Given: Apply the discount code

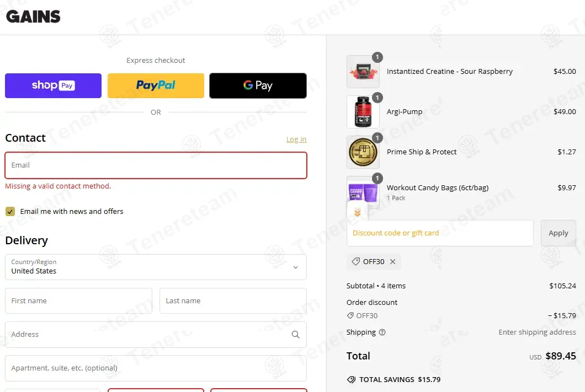Looking at the screenshot, I should click(558, 233).
